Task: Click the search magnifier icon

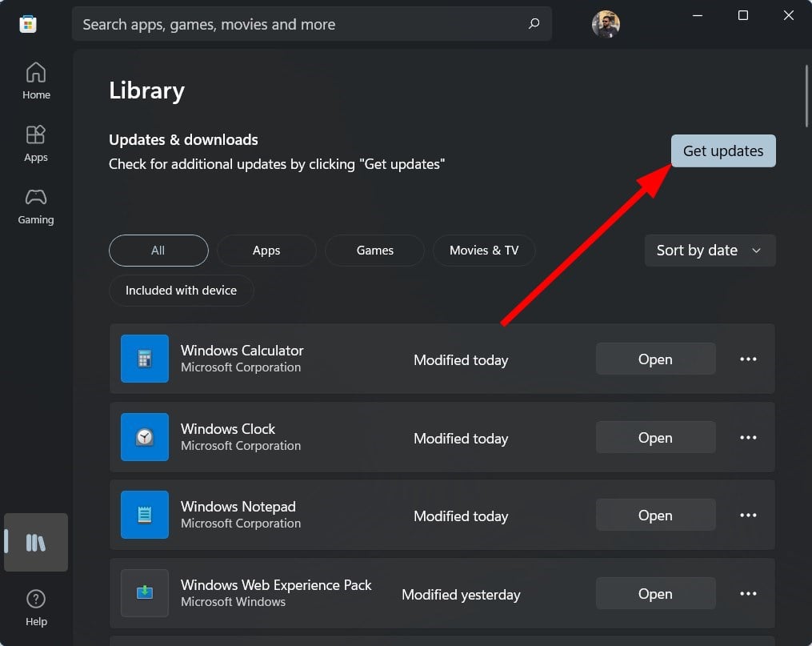Action: click(x=534, y=24)
